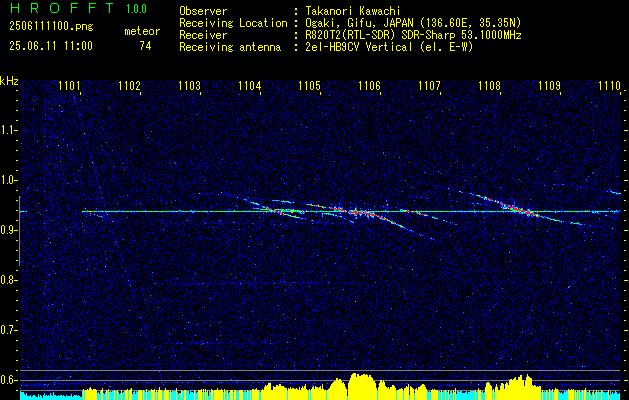Click time marker 1104
Viewport: 629px width, 400px height.
click(249, 85)
